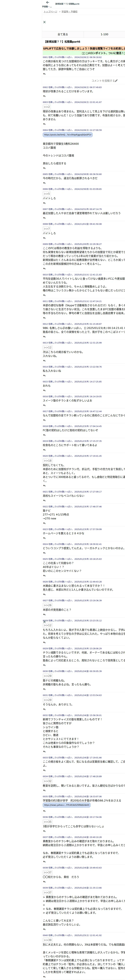Image resolution: width=125 pixels, height=980 pixels.
Task: Follow the >>29 anchor in post 0030
Action: point(48,676)
